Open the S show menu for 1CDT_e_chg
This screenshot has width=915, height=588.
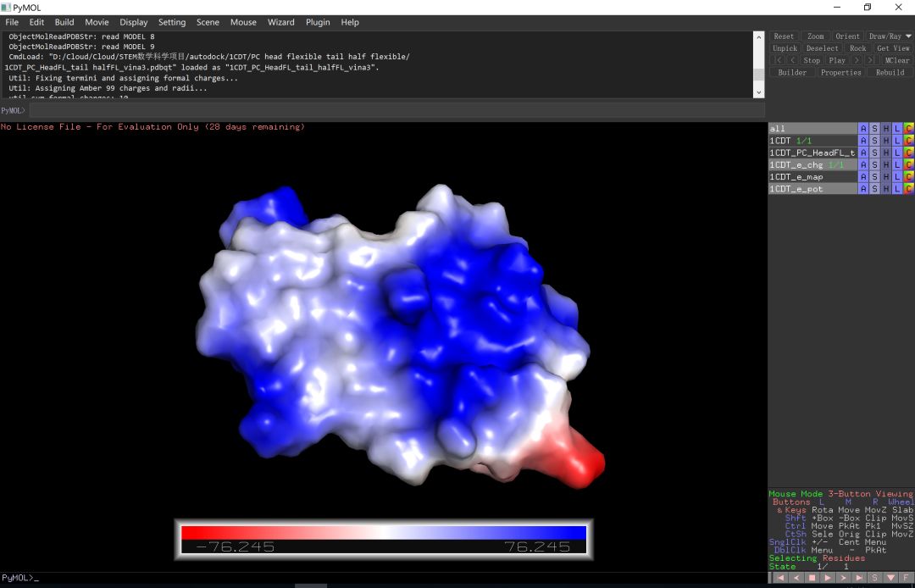pos(874,165)
